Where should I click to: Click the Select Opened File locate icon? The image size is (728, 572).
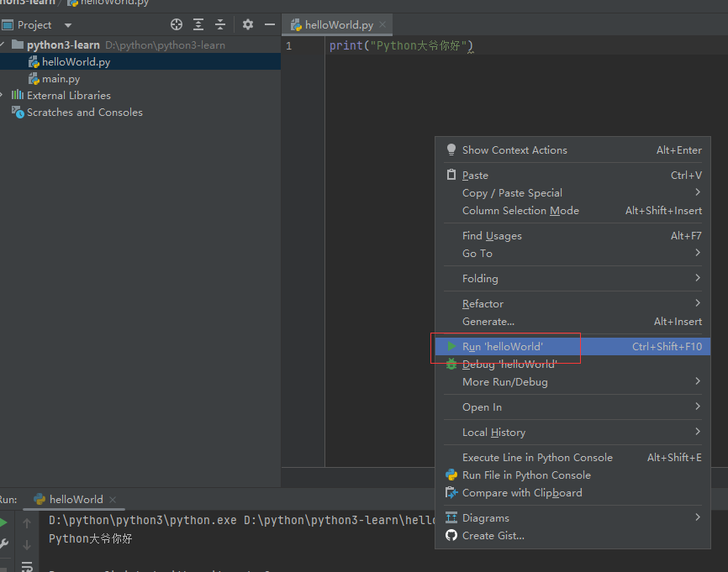(177, 25)
